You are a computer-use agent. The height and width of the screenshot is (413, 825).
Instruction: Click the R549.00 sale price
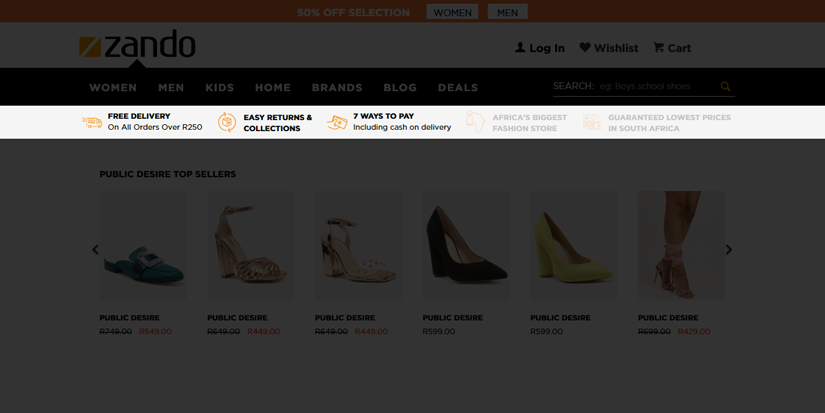(x=155, y=331)
